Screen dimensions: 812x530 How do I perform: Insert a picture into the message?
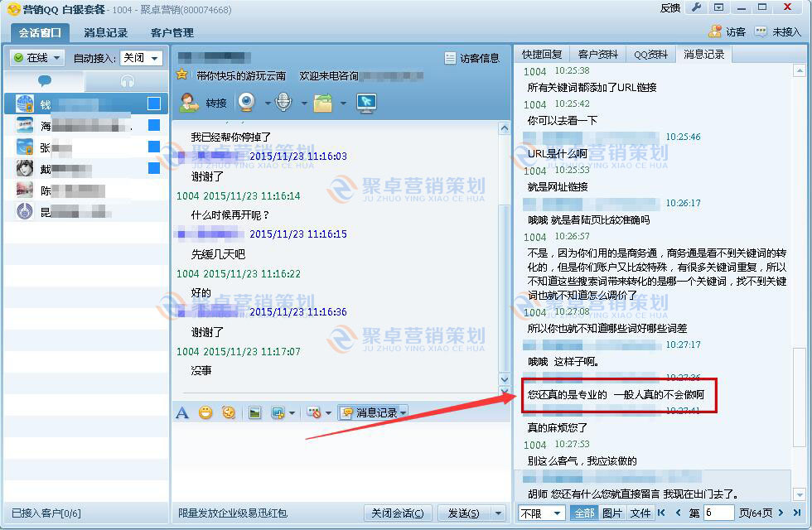click(x=254, y=412)
